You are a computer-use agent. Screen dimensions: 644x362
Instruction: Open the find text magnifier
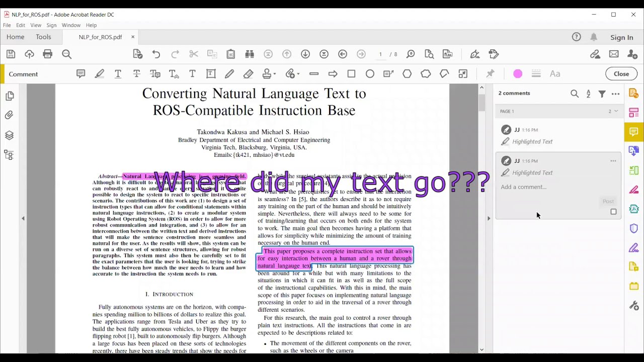click(66, 54)
